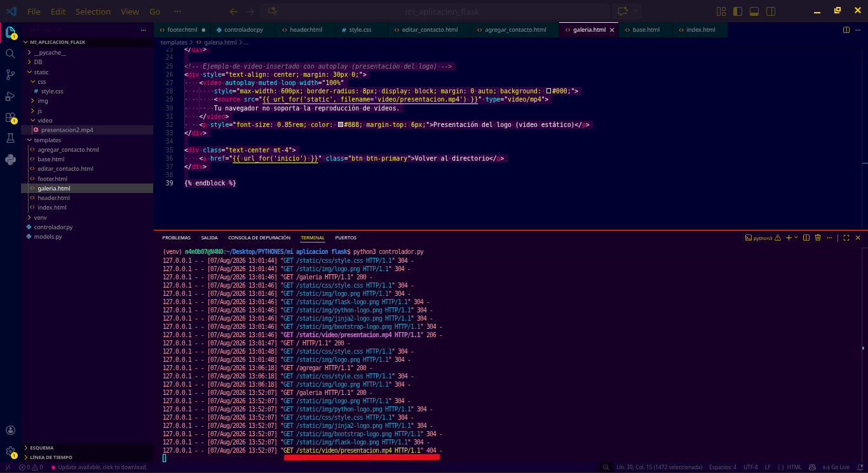This screenshot has width=868, height=473.
Task: Open the launch profile dropdown next to plus
Action: [796, 237]
